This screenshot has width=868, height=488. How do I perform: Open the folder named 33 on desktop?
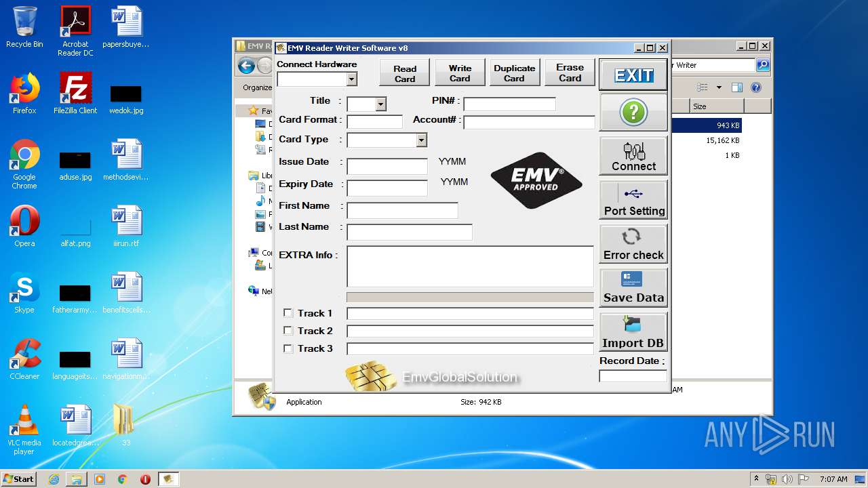pyautogui.click(x=125, y=426)
